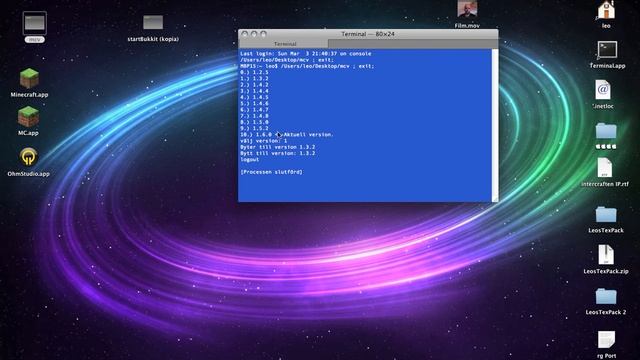Select the unnamed blue folder above the intercraften file
The height and width of the screenshot is (360, 640).
pos(606,131)
